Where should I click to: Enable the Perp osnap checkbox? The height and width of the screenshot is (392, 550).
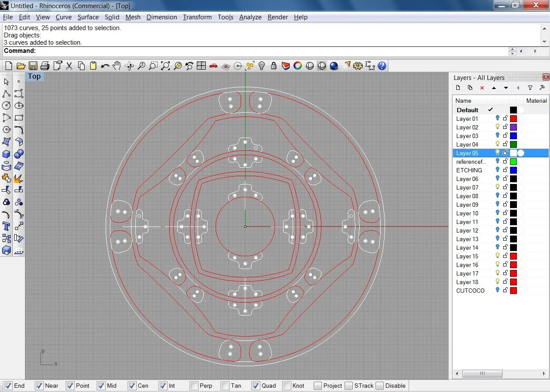[x=194, y=386]
